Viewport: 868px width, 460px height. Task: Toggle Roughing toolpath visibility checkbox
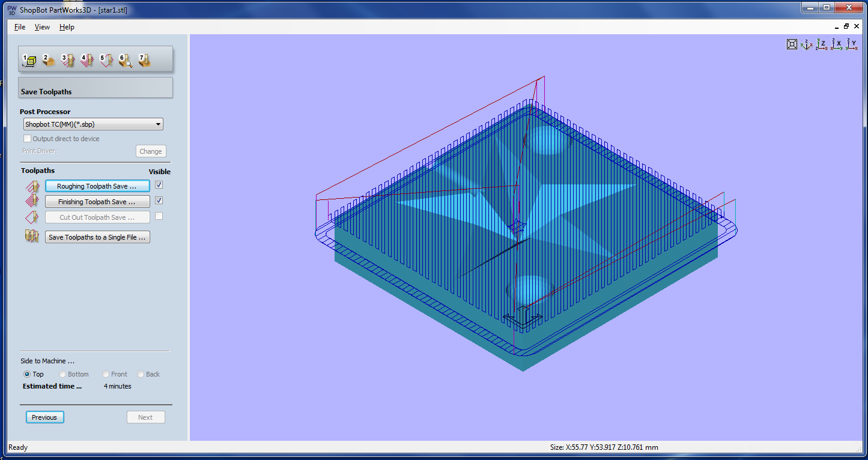click(159, 185)
